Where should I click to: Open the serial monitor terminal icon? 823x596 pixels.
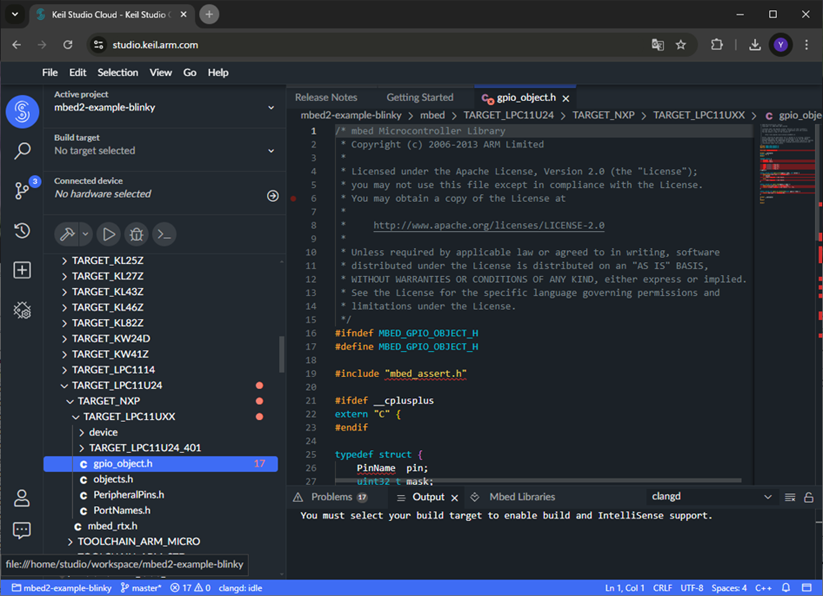pos(165,234)
